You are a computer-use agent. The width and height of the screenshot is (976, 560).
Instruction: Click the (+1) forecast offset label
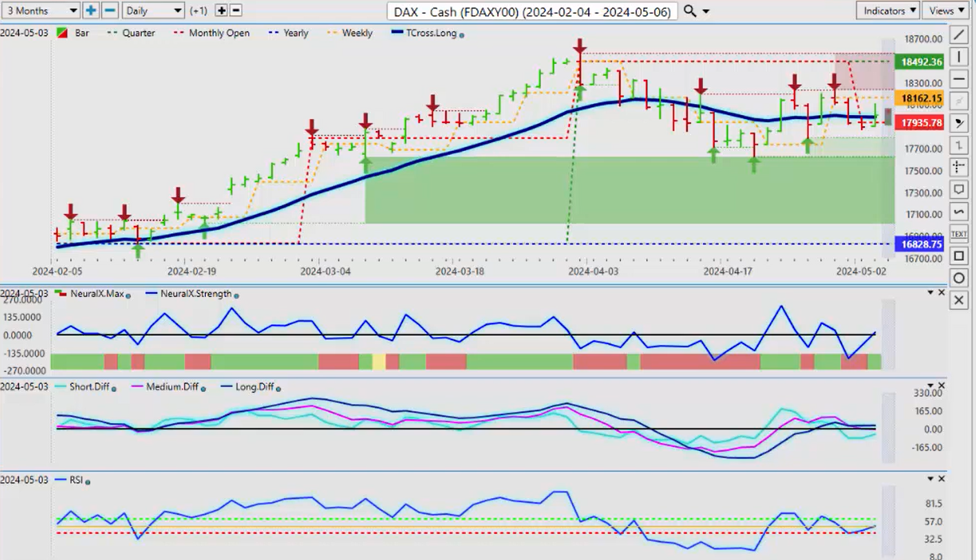(199, 11)
